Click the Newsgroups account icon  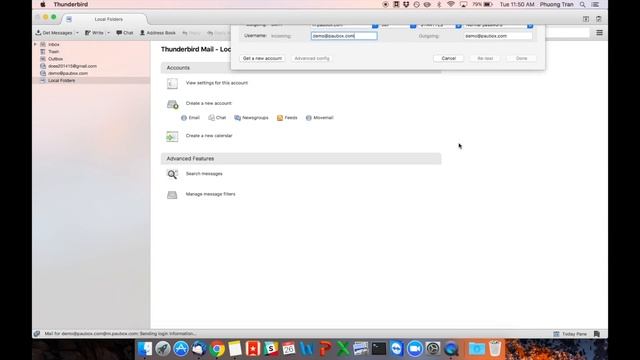coord(238,118)
